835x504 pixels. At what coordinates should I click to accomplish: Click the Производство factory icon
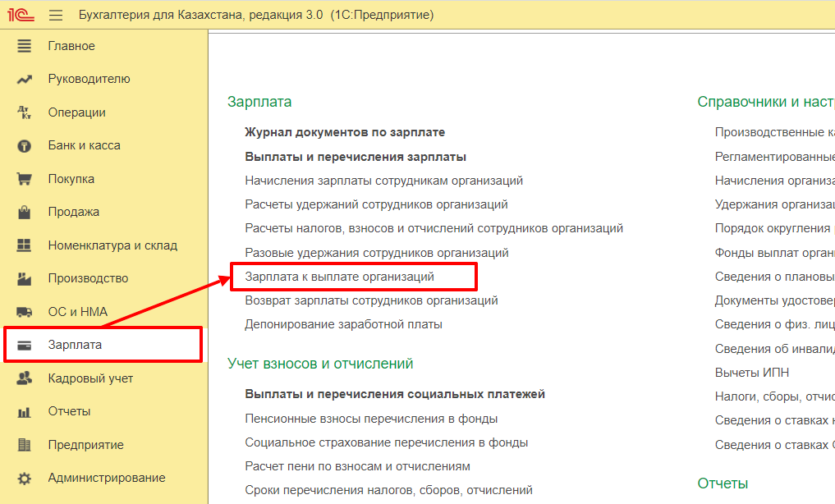[x=25, y=278]
